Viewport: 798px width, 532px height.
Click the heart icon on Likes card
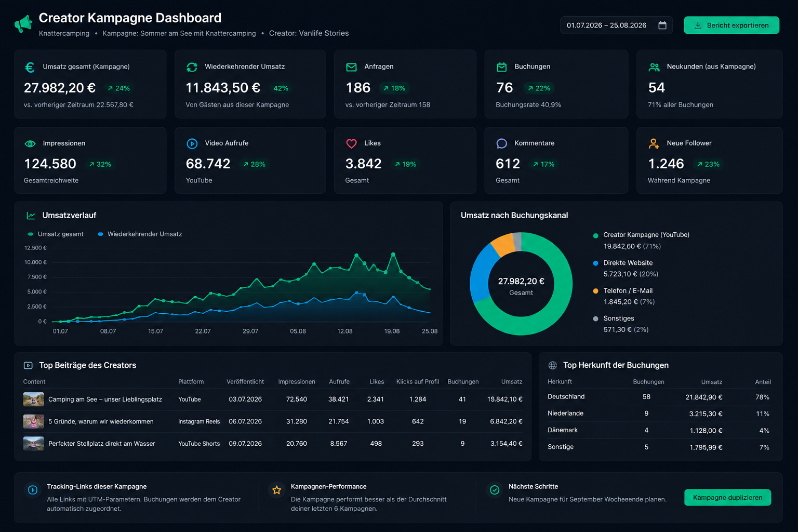click(351, 143)
